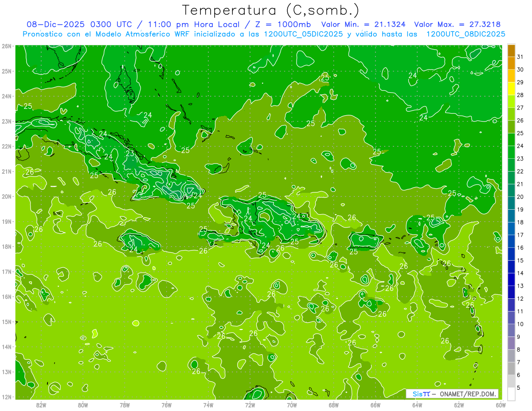532x411 pixels.
Task: Pick the green swatch between 23 and 24
Action: coord(511,152)
